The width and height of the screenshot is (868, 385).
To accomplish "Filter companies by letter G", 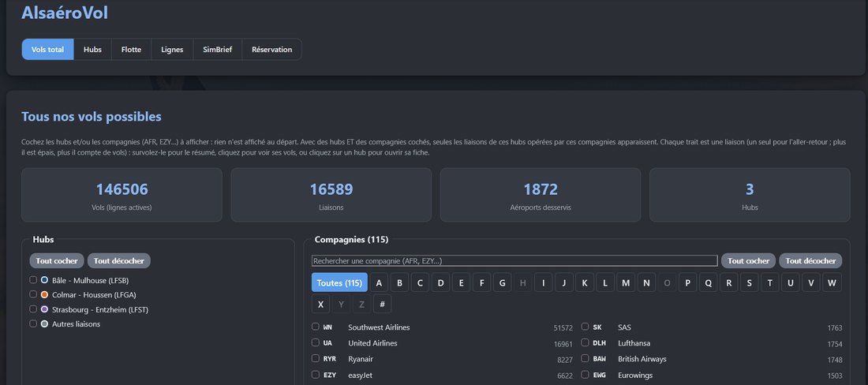I will tap(502, 282).
